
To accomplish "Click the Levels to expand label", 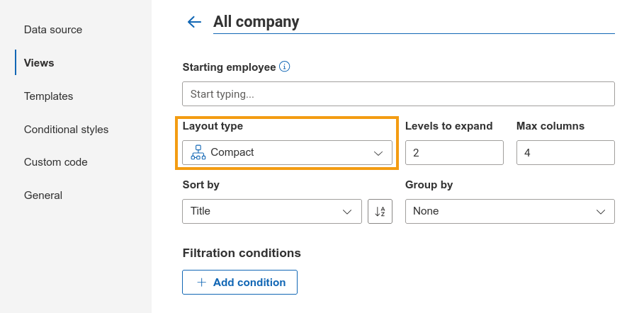I will click(449, 126).
